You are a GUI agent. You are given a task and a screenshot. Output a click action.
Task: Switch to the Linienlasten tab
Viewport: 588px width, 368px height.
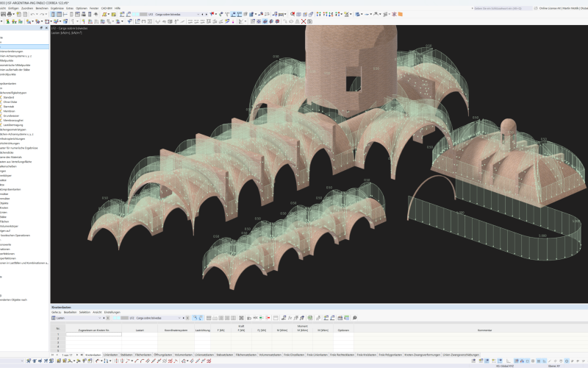(x=111, y=355)
